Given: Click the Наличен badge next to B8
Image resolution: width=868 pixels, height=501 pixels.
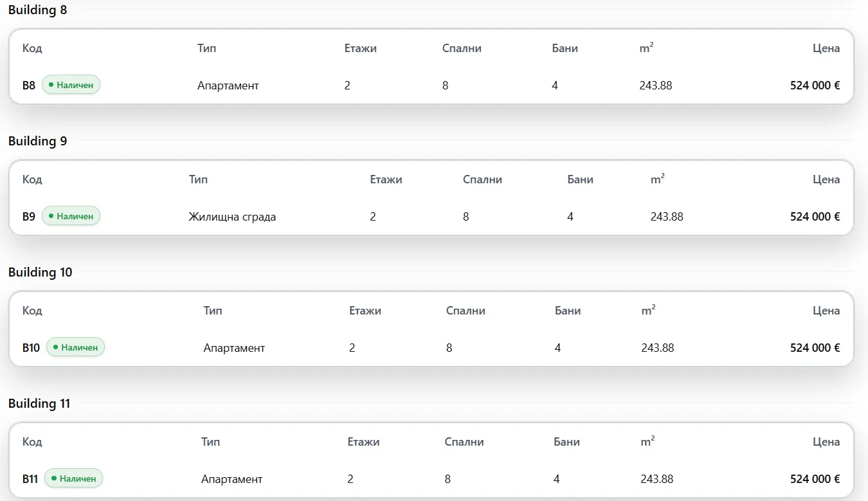Looking at the screenshot, I should [71, 85].
